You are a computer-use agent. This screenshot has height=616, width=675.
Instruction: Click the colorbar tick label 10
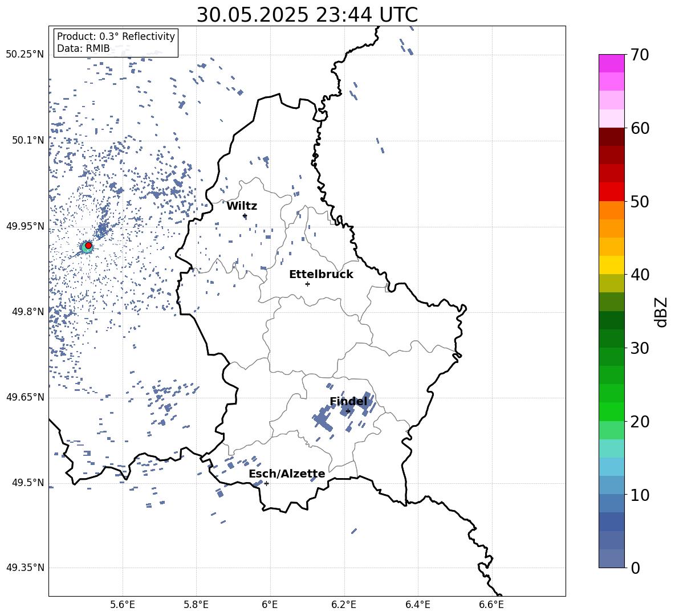pos(640,495)
